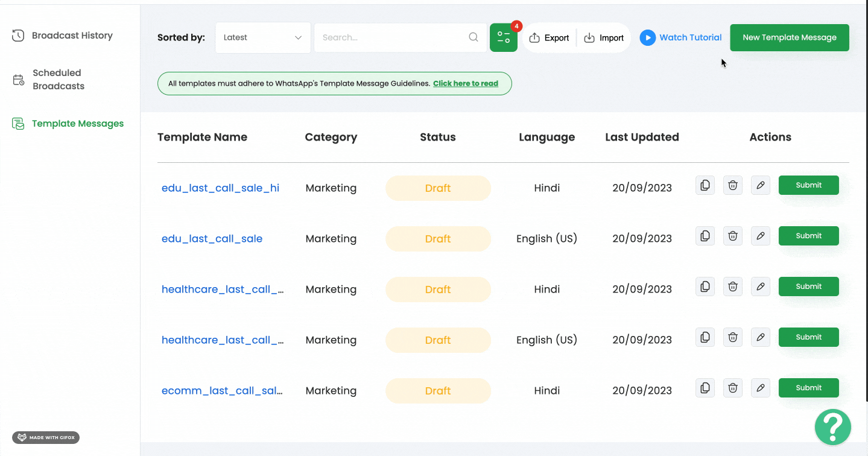Create a New Template Message
Viewport: 868px width, 456px height.
(x=790, y=37)
